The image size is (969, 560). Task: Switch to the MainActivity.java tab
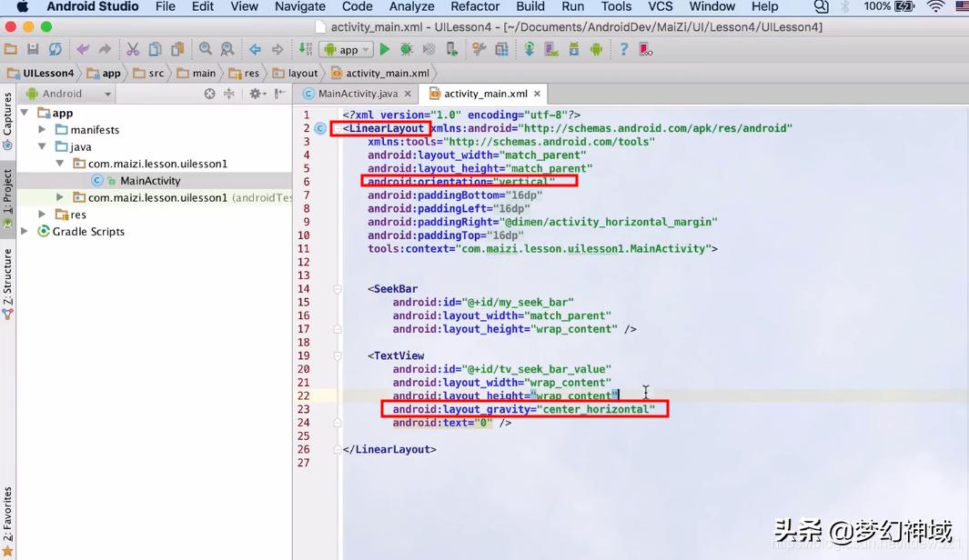coord(357,94)
